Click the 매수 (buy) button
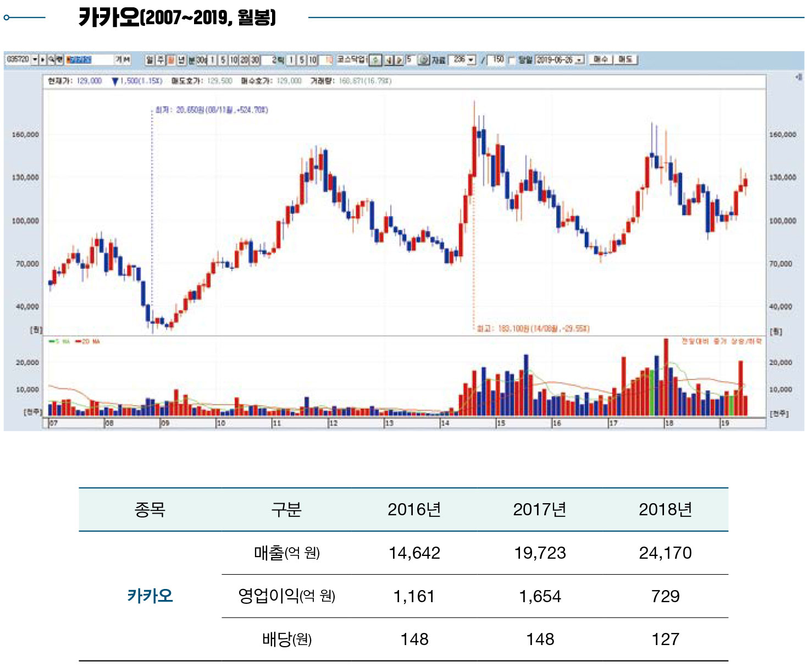The width and height of the screenshot is (808, 672). 601,59
